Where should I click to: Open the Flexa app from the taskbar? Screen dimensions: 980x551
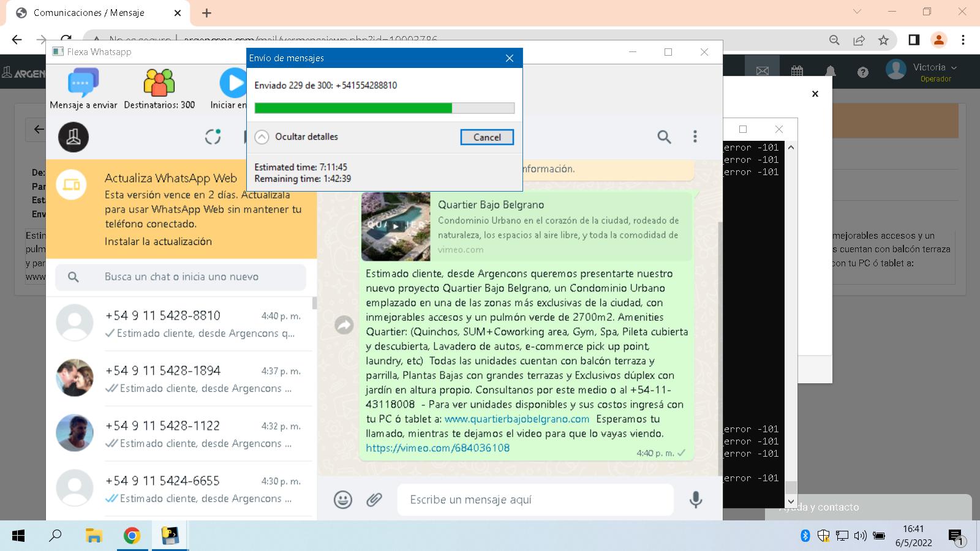[x=170, y=536]
